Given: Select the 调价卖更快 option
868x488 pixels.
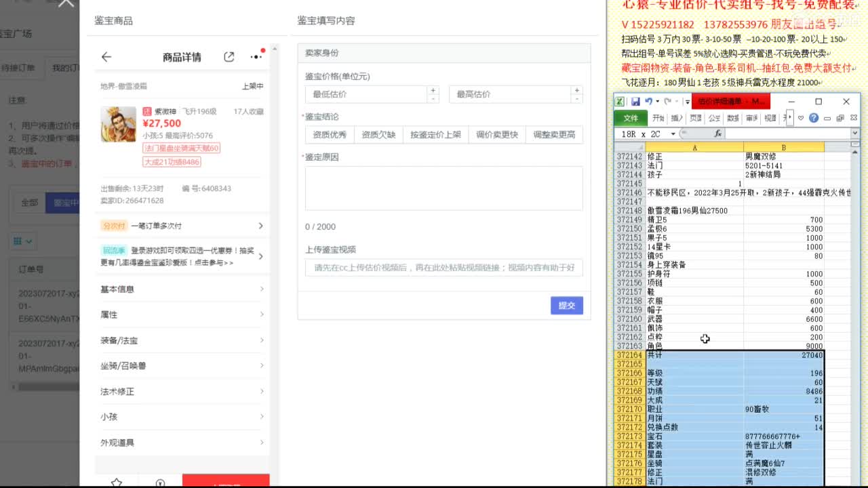Looking at the screenshot, I should click(499, 134).
